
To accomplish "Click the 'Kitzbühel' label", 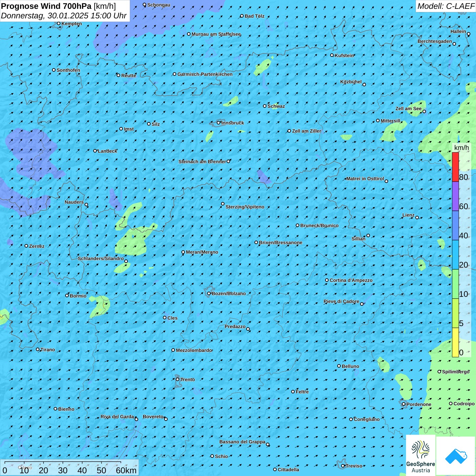I will point(351,82).
